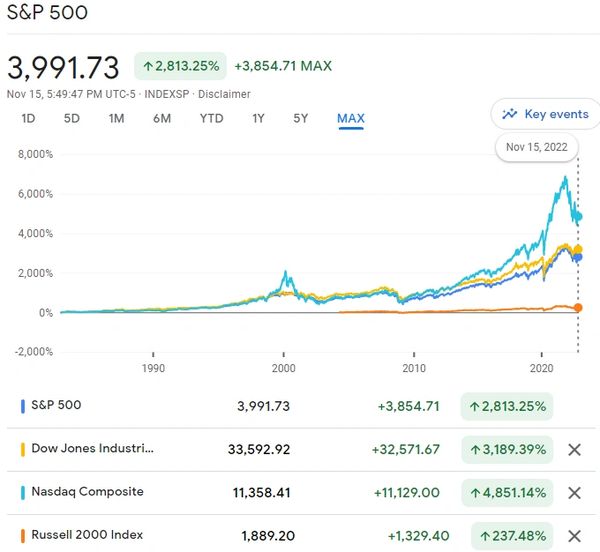Image resolution: width=600 pixels, height=552 pixels.
Task: Show the 1M chart range
Action: [x=116, y=118]
